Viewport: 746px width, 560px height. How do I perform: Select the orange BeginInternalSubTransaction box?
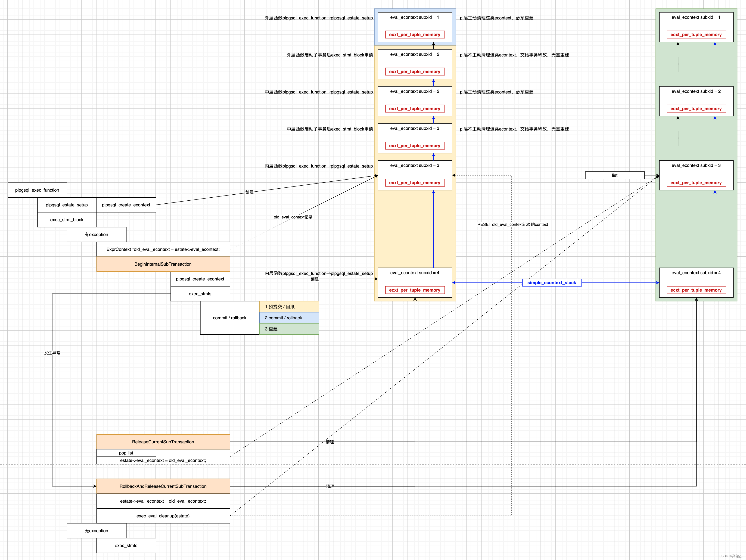click(163, 264)
